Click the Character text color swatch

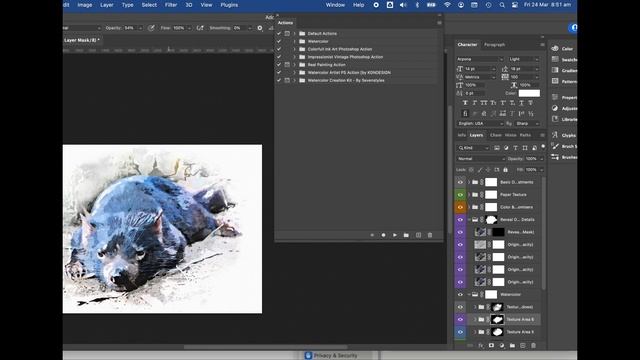click(529, 93)
